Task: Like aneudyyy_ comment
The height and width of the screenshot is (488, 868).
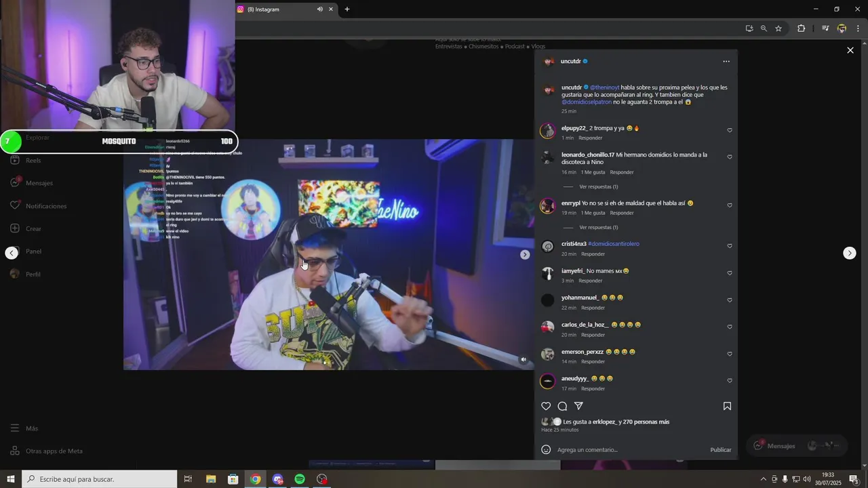Action: click(730, 380)
